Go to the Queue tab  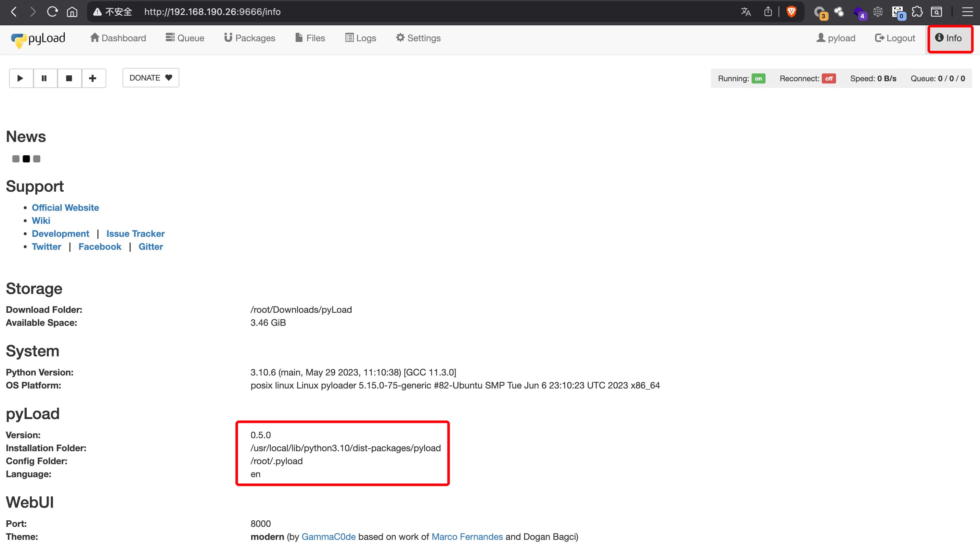185,38
